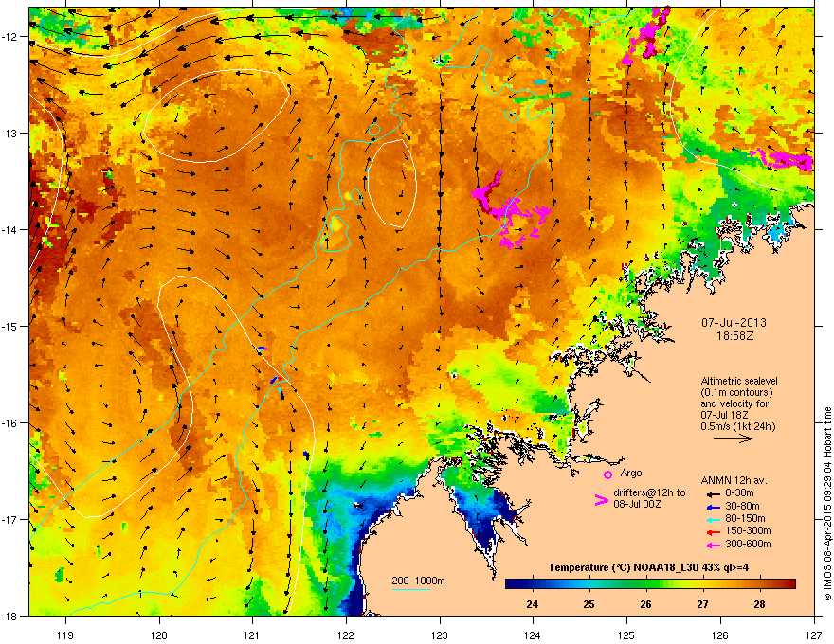The height and width of the screenshot is (644, 834).
Task: Click latitude axis label '-15'
Action: [x=9, y=326]
